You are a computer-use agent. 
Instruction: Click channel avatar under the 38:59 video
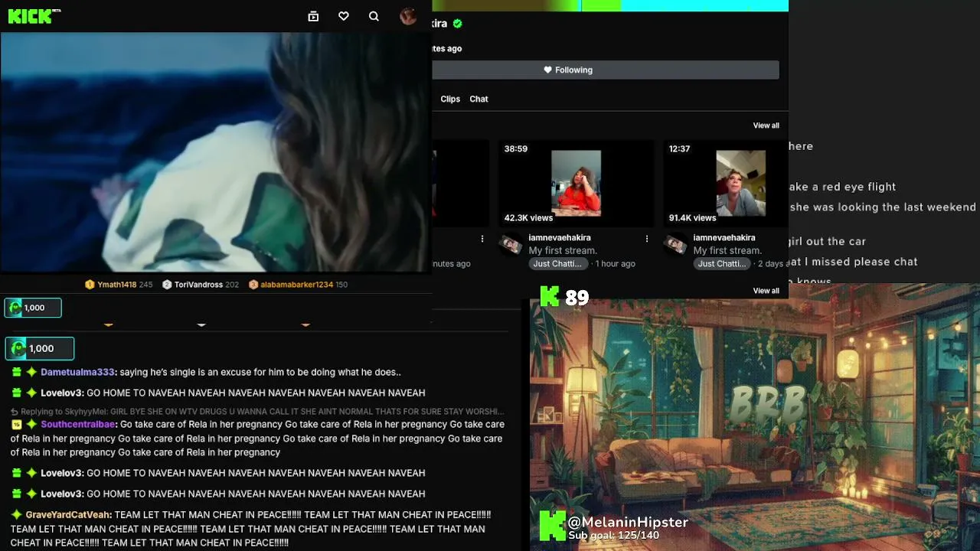511,245
